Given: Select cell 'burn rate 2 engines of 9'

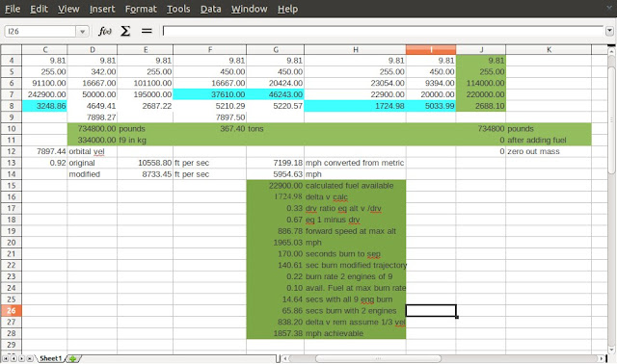Looking at the screenshot, I should point(355,276).
